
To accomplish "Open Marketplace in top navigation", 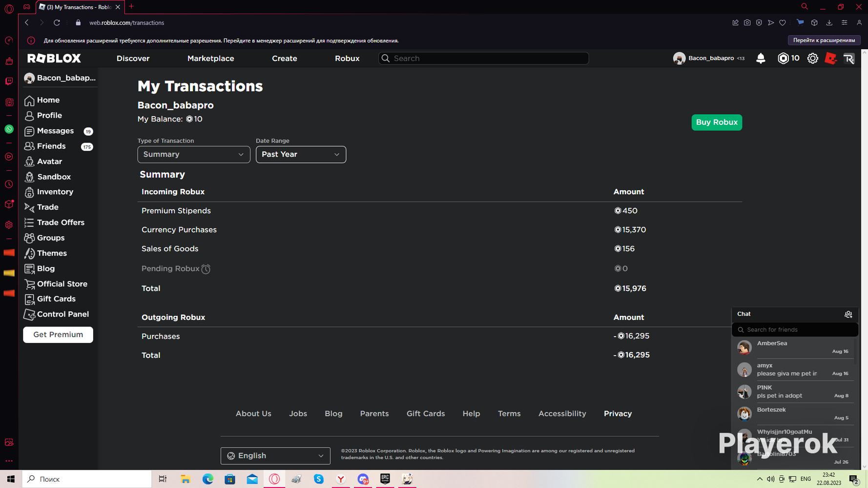I will coord(211,59).
